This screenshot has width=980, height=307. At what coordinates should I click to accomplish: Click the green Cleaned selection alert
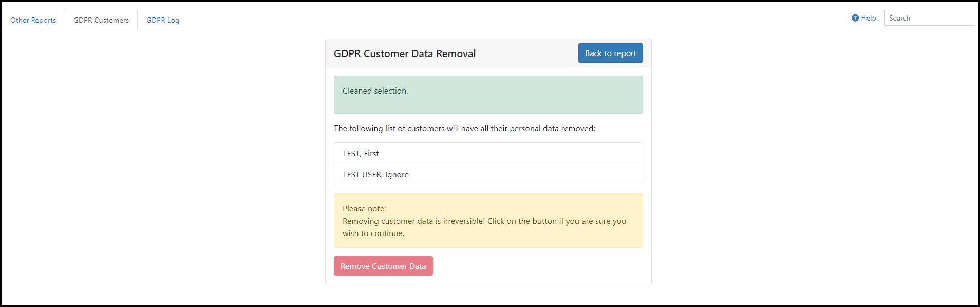pyautogui.click(x=488, y=95)
